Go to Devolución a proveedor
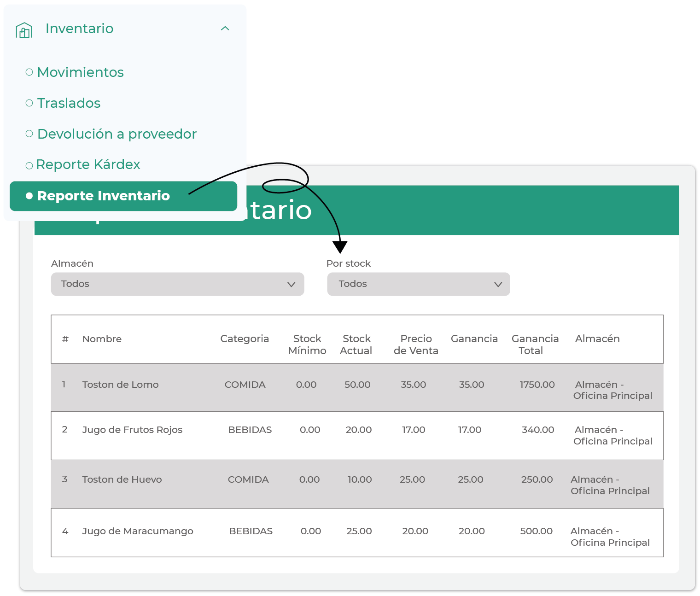This screenshot has width=700, height=596. point(117,134)
